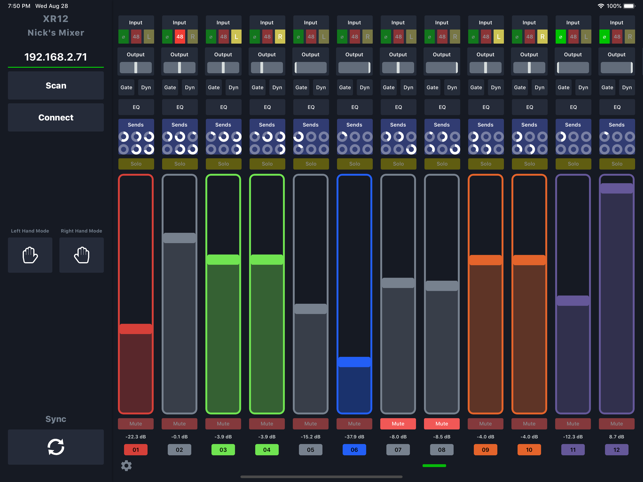643x482 pixels.
Task: Solo channel 05
Action: [x=311, y=164]
